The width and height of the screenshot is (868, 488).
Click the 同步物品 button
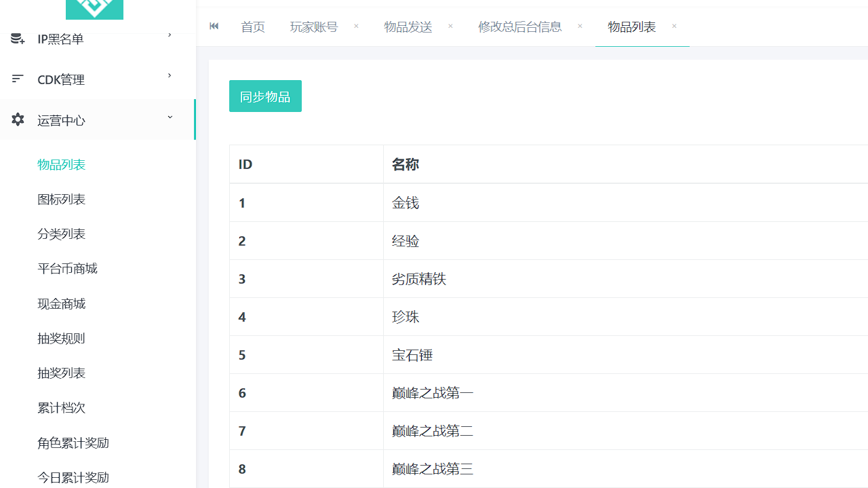coord(265,96)
